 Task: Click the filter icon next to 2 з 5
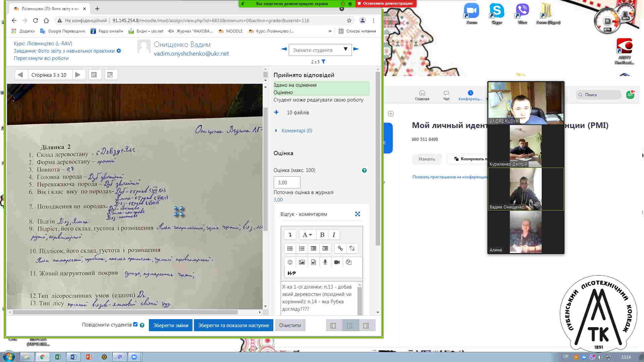click(323, 62)
